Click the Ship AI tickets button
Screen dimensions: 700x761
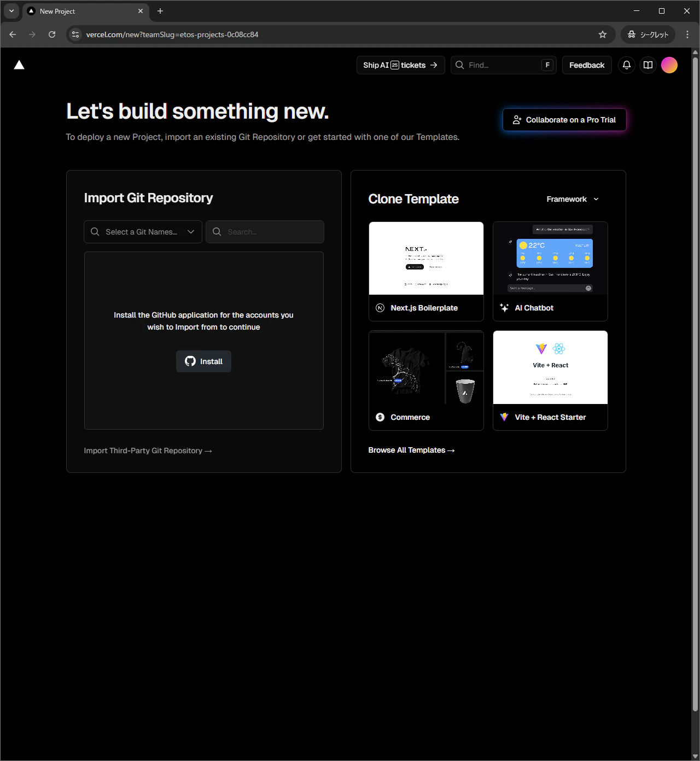(x=401, y=65)
